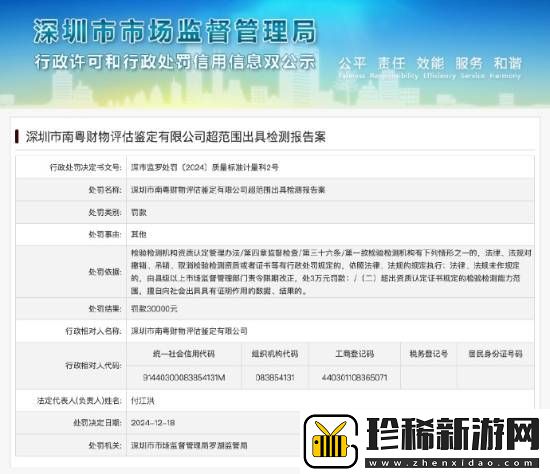Click the 工商登记码 column header
Screen dimensions: 550x474
(355, 354)
